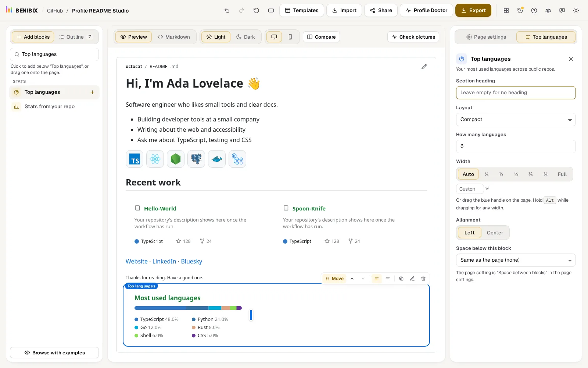Click the Export button

pyautogui.click(x=473, y=10)
